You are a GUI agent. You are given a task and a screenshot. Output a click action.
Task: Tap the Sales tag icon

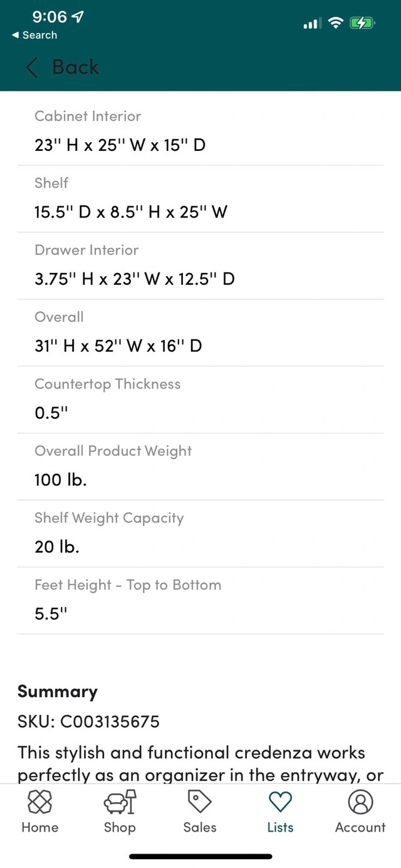(x=199, y=802)
